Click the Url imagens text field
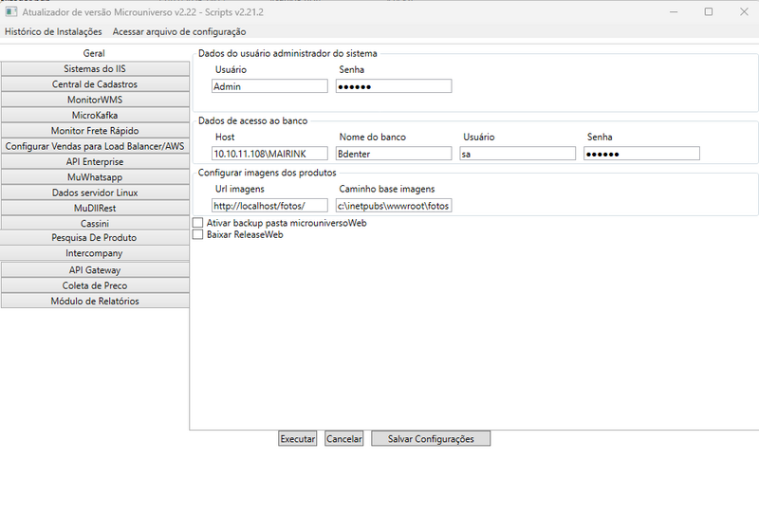This screenshot has height=532, width=759. pyautogui.click(x=269, y=205)
